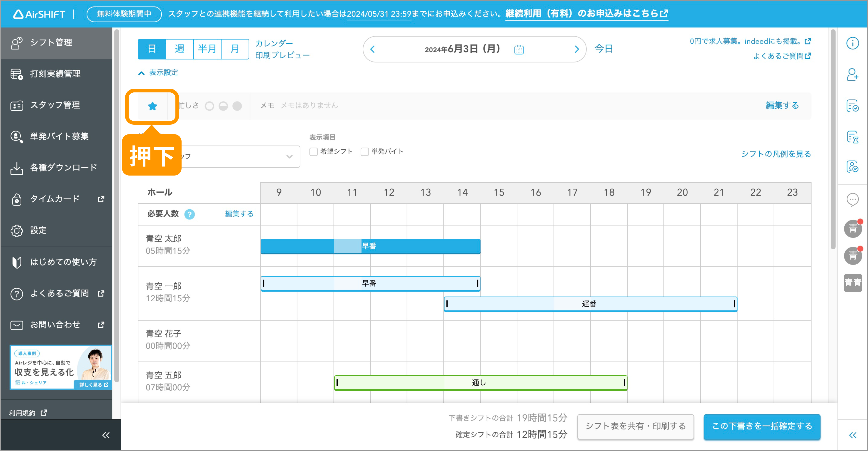Click the お問い合わせ mail icon
This screenshot has width=868, height=451.
(x=17, y=325)
